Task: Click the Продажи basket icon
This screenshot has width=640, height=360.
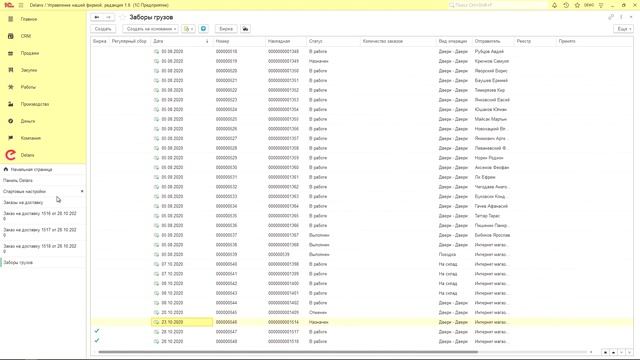Action: tap(11, 53)
